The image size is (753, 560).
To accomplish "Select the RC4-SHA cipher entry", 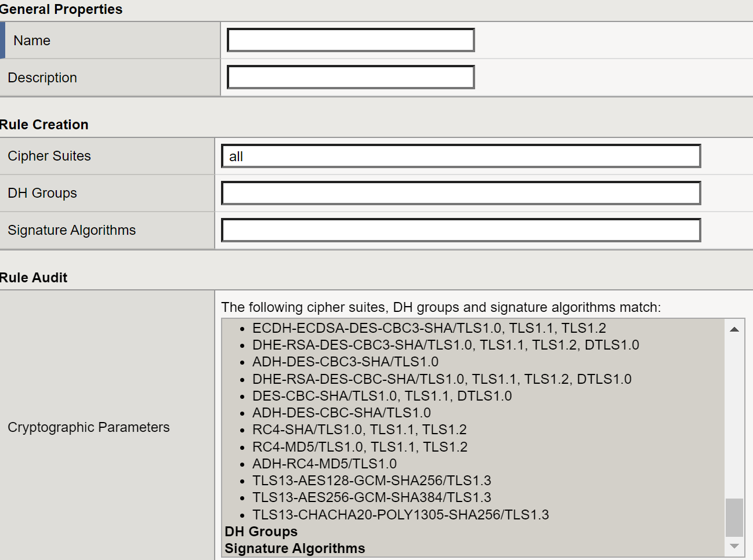I will [x=359, y=430].
